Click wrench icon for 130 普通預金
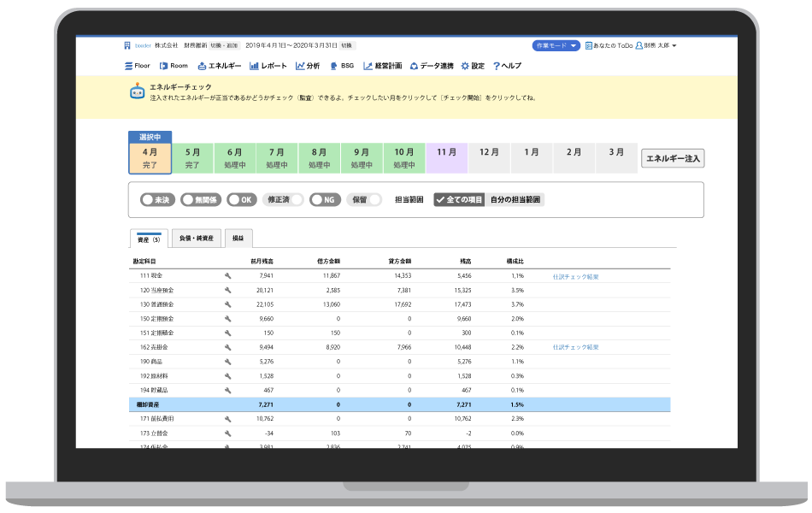Image resolution: width=812 pixels, height=513 pixels. [228, 304]
